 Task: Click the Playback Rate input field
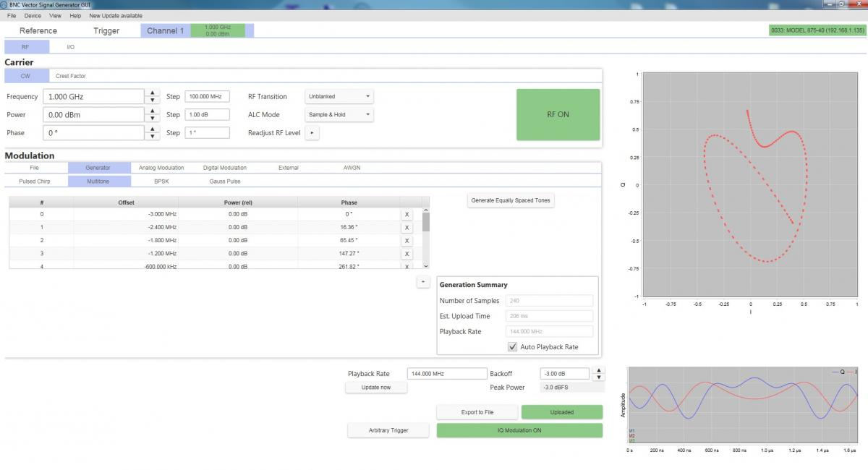click(x=448, y=374)
